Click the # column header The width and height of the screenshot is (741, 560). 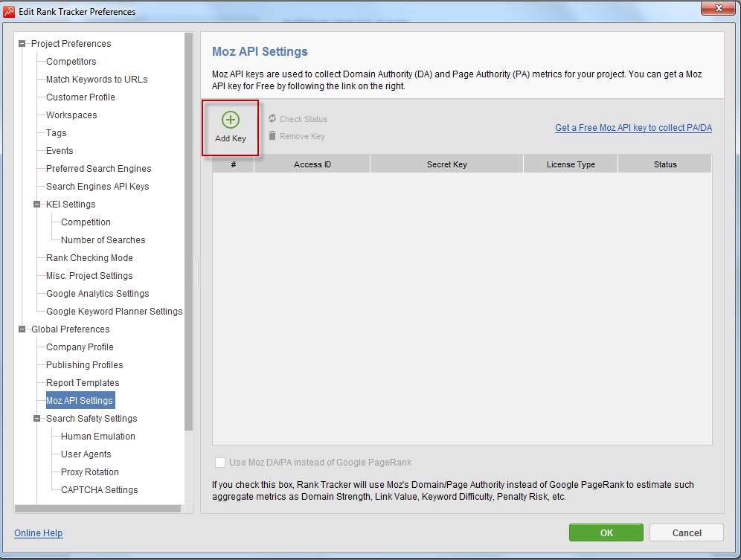[234, 164]
